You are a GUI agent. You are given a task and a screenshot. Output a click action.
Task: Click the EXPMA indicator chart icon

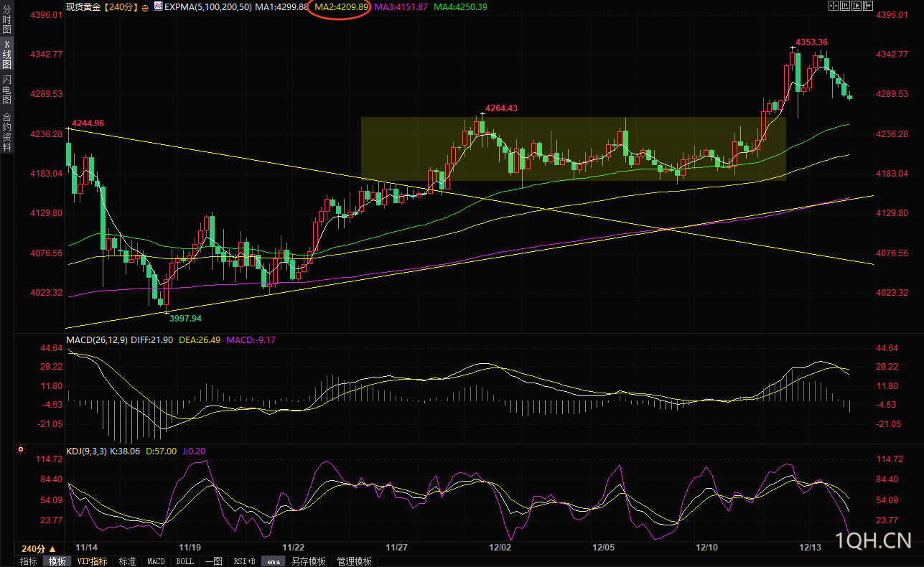tap(157, 6)
